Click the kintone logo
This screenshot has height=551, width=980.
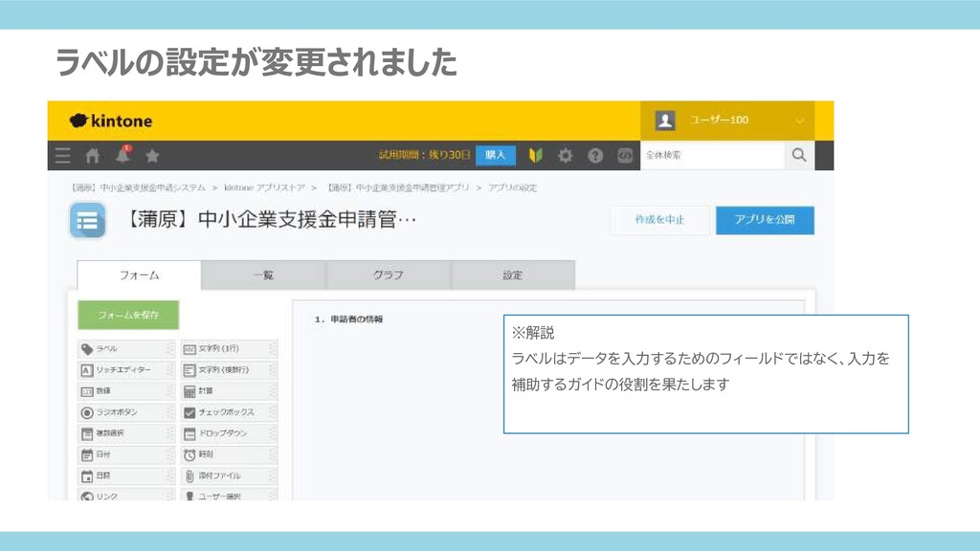[111, 121]
